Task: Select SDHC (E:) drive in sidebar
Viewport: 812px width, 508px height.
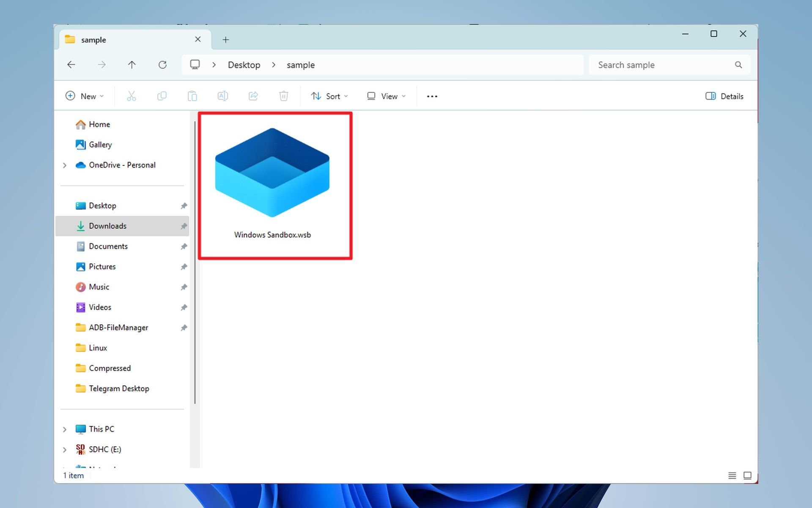Action: [x=122, y=450]
